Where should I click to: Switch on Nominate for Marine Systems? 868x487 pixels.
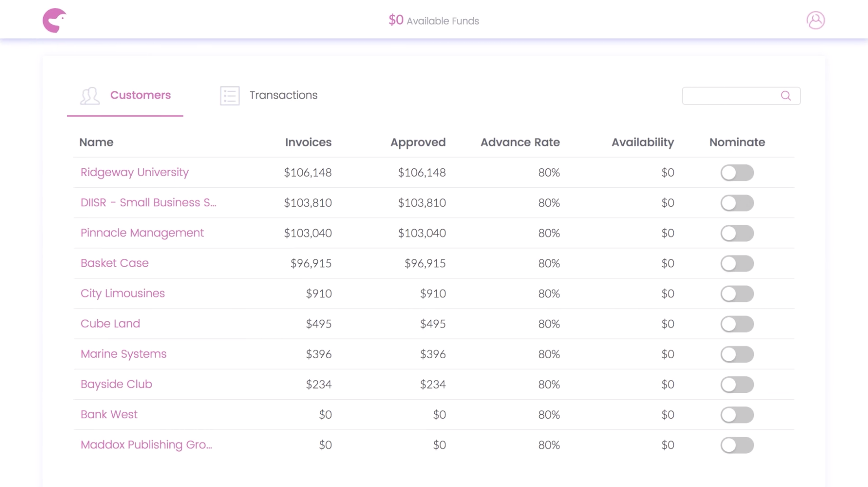(737, 354)
